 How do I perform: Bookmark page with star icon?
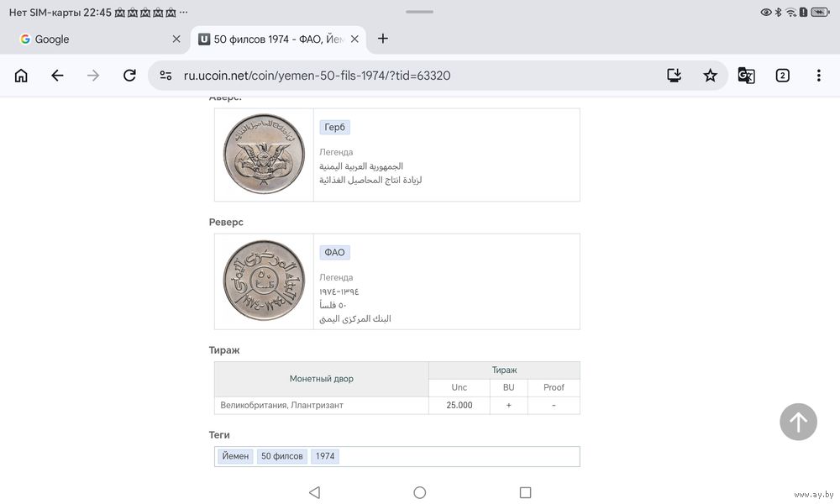pyautogui.click(x=710, y=76)
